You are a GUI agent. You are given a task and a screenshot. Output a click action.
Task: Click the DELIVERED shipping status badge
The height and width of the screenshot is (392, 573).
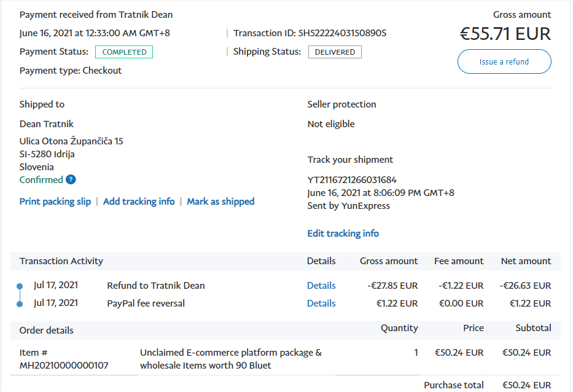[335, 52]
